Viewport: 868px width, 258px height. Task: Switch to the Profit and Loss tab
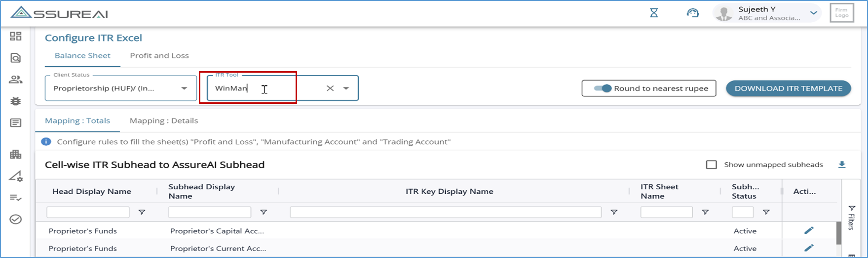[159, 56]
